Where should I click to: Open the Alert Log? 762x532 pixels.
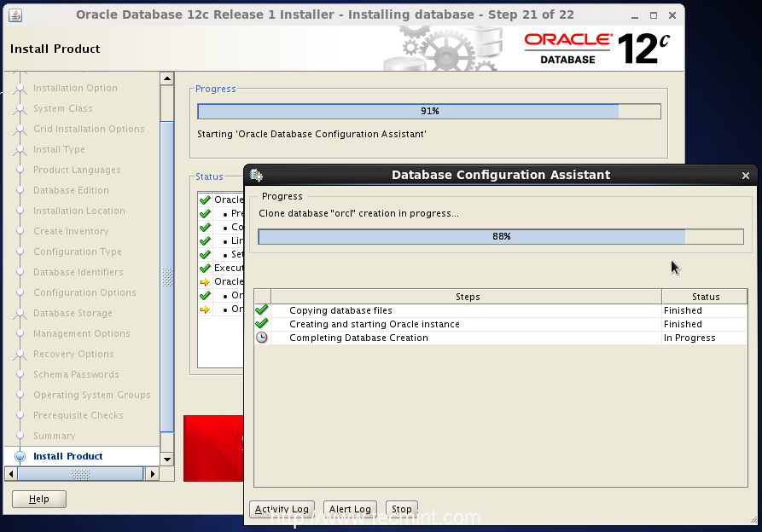pyautogui.click(x=350, y=509)
